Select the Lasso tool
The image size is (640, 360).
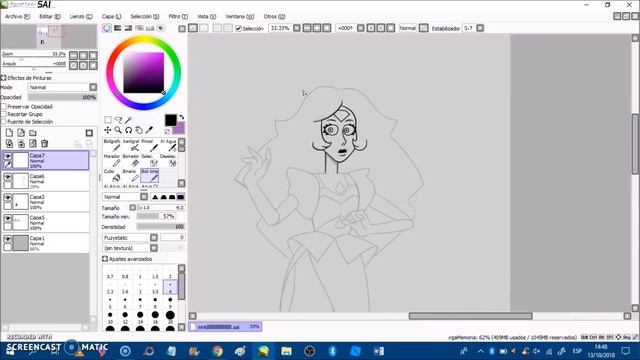[118, 120]
